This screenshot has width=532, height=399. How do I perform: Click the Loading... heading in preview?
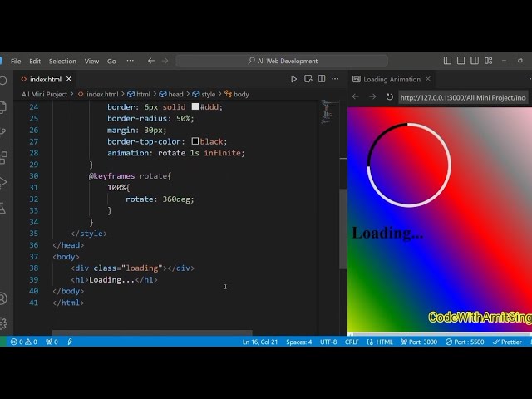click(x=387, y=233)
